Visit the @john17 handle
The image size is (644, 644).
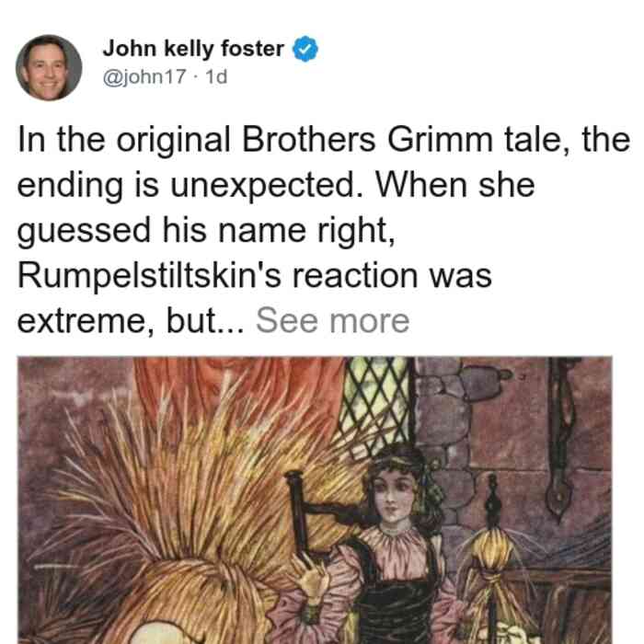[144, 76]
